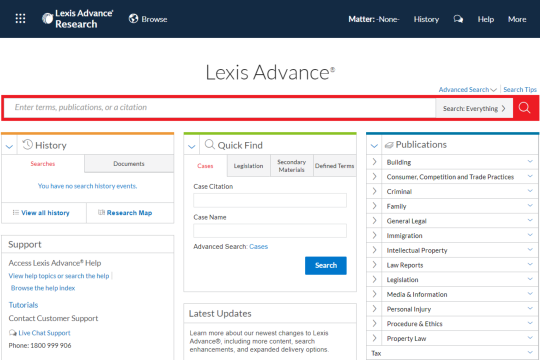Open the Tutorials link
Image resolution: width=540 pixels, height=360 pixels.
23,305
